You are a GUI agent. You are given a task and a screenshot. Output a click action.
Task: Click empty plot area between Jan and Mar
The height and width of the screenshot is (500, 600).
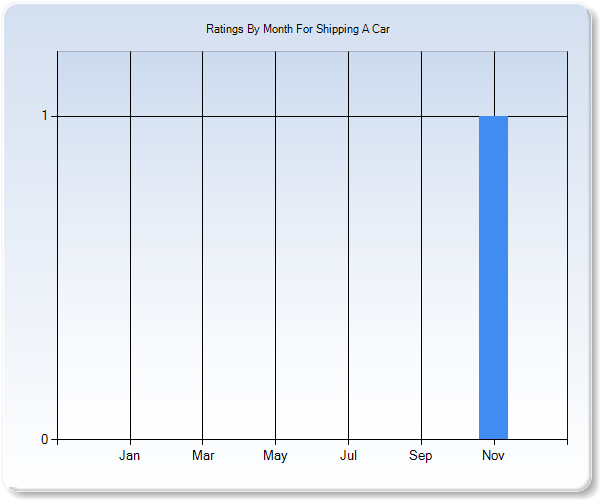click(166, 280)
